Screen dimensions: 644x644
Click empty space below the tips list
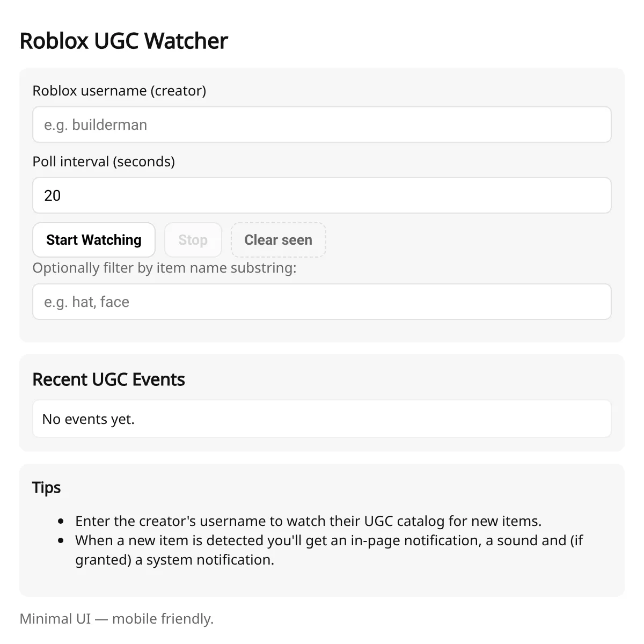click(321, 582)
